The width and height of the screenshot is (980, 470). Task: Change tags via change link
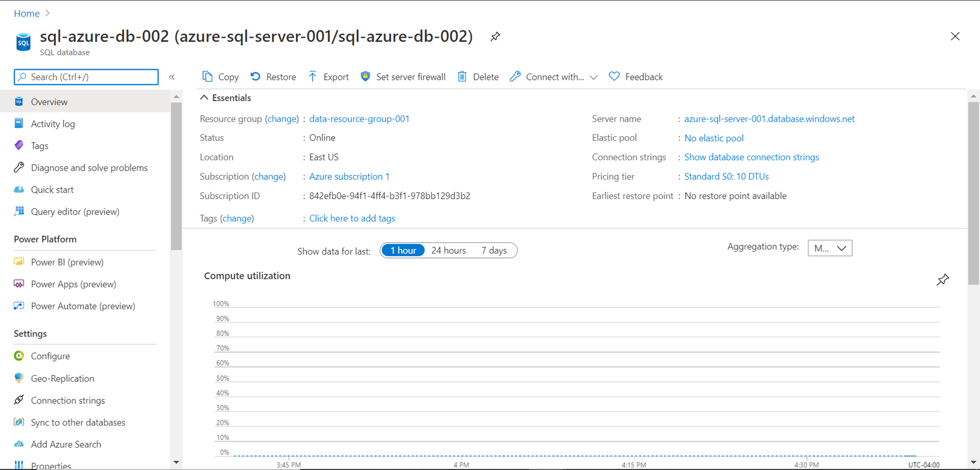[x=237, y=218]
